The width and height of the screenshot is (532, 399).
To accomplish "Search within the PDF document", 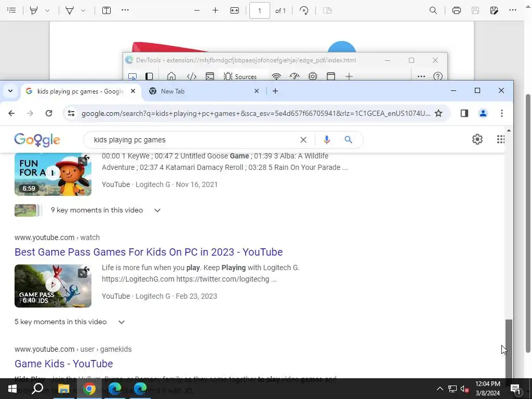I will [x=433, y=10].
